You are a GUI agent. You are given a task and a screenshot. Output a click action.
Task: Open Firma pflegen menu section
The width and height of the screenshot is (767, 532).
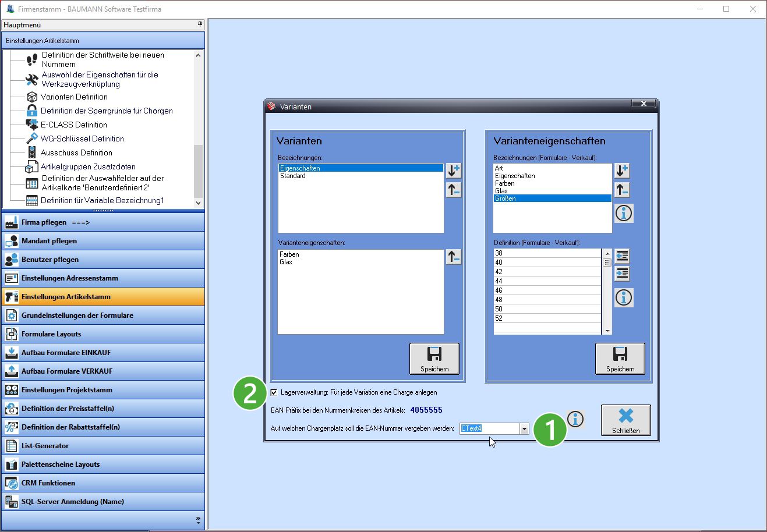coord(103,222)
